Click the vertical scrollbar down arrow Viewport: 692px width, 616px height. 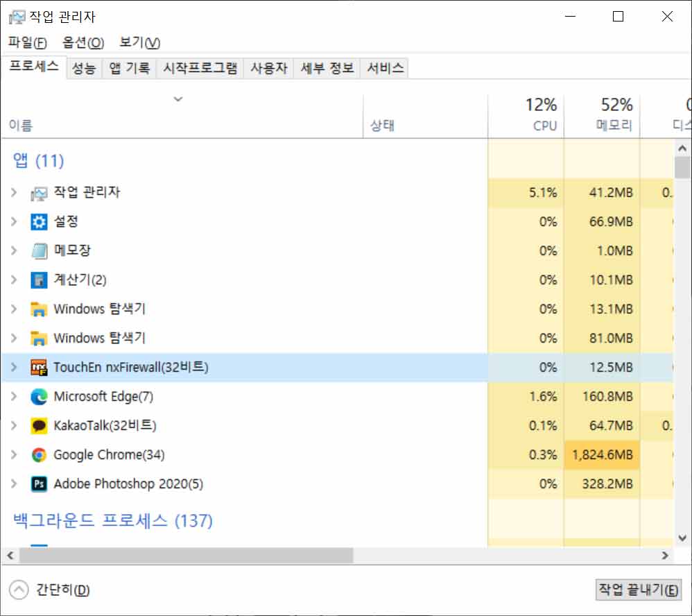[682, 538]
